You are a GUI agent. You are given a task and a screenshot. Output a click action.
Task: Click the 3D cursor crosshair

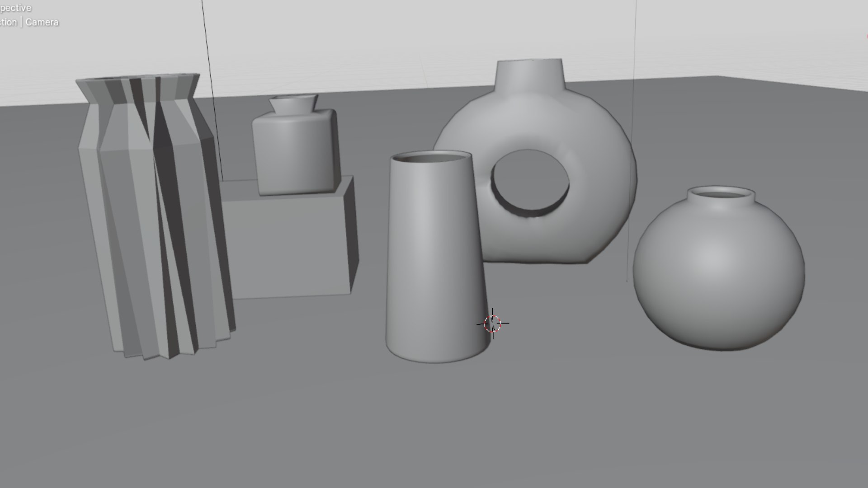click(493, 324)
